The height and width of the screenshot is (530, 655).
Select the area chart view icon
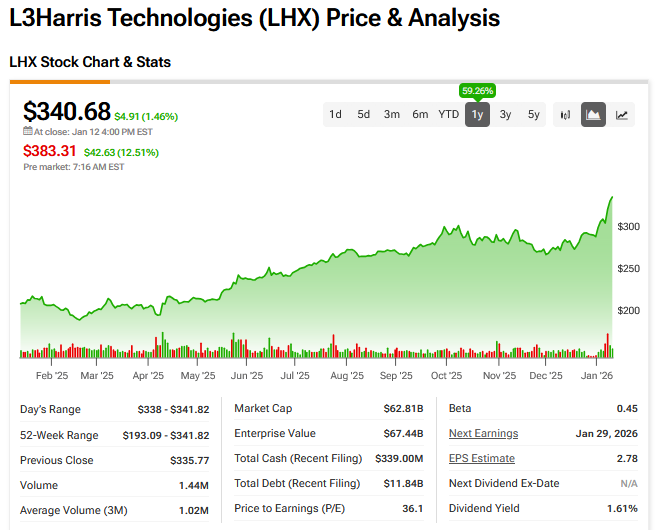[x=593, y=114]
